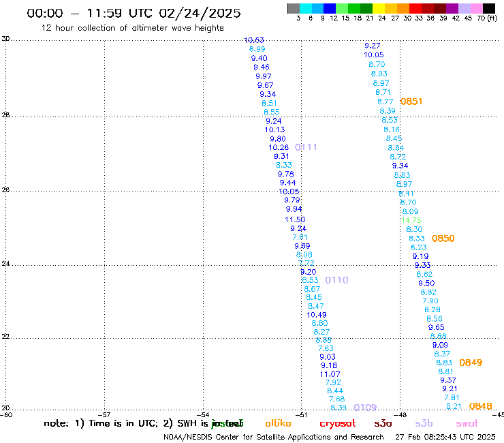Select the dark blue 12 ft legend swatch

(x=330, y=8)
